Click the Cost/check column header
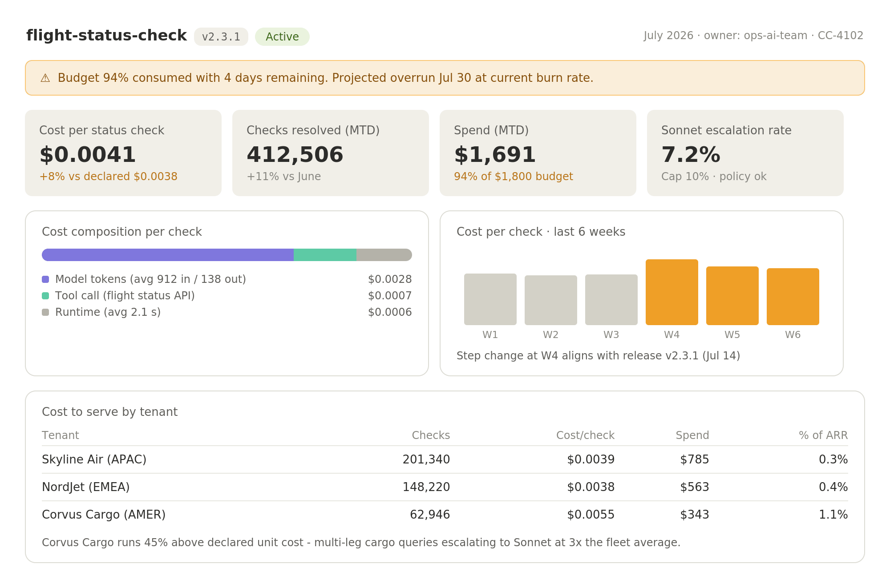 click(x=585, y=435)
